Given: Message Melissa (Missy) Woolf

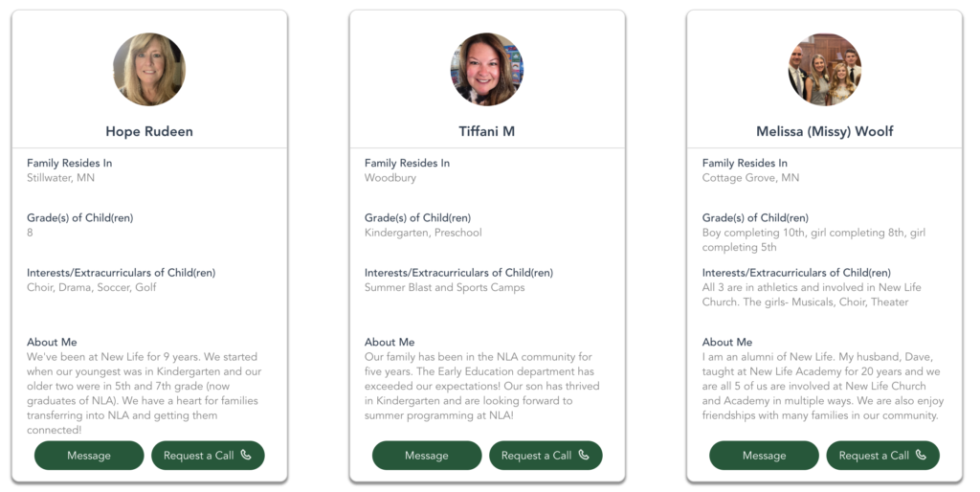Looking at the screenshot, I should (764, 455).
